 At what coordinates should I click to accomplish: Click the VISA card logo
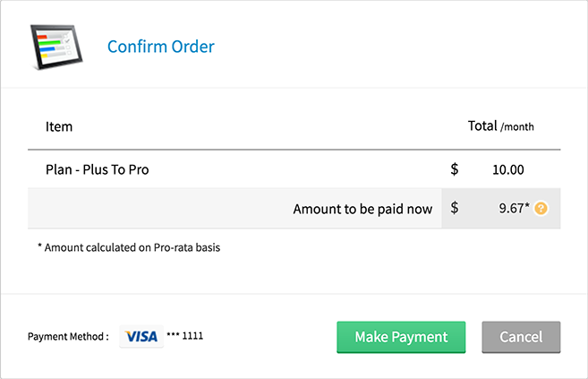141,336
